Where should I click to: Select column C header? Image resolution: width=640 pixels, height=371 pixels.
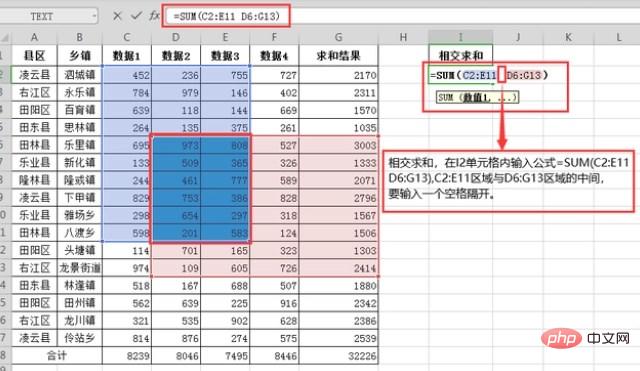(127, 38)
